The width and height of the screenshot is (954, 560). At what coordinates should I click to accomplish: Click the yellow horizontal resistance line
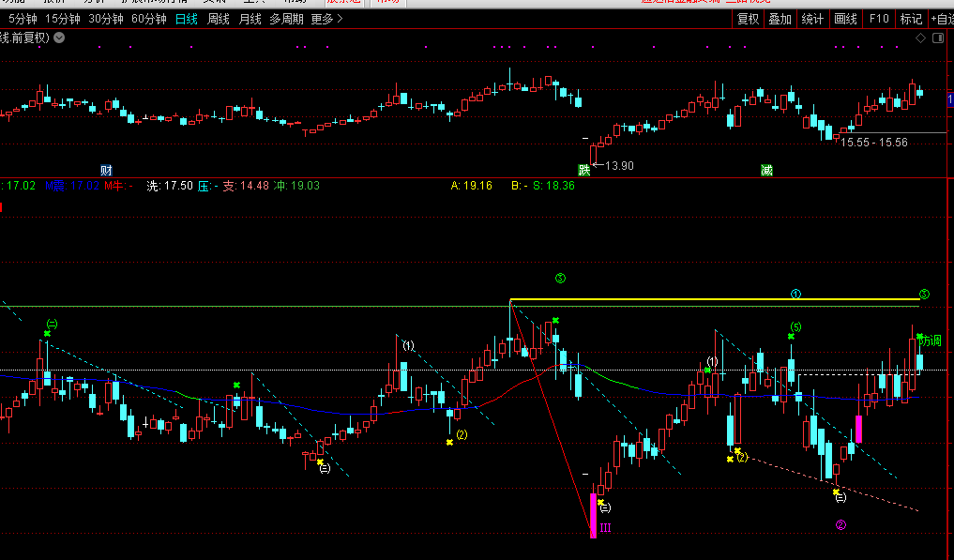pyautogui.click(x=713, y=300)
